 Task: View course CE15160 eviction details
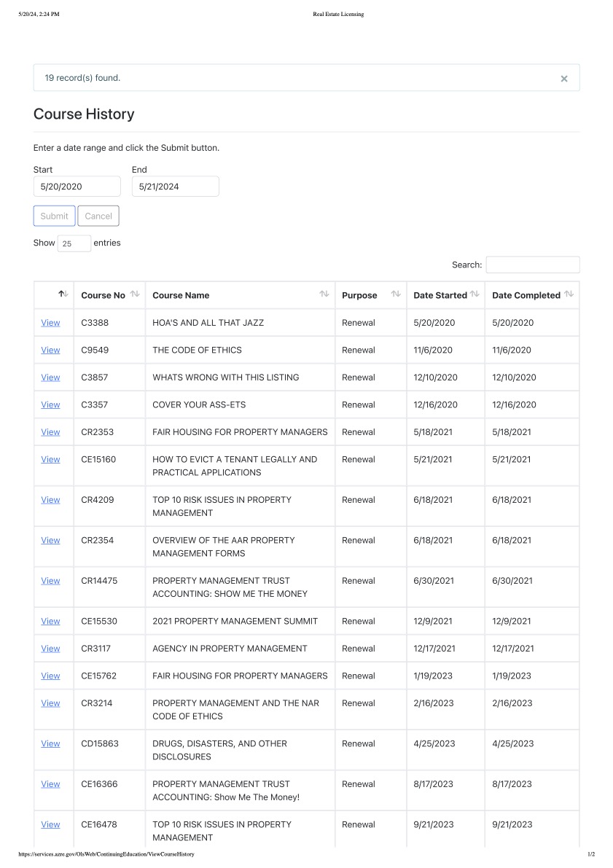50,459
